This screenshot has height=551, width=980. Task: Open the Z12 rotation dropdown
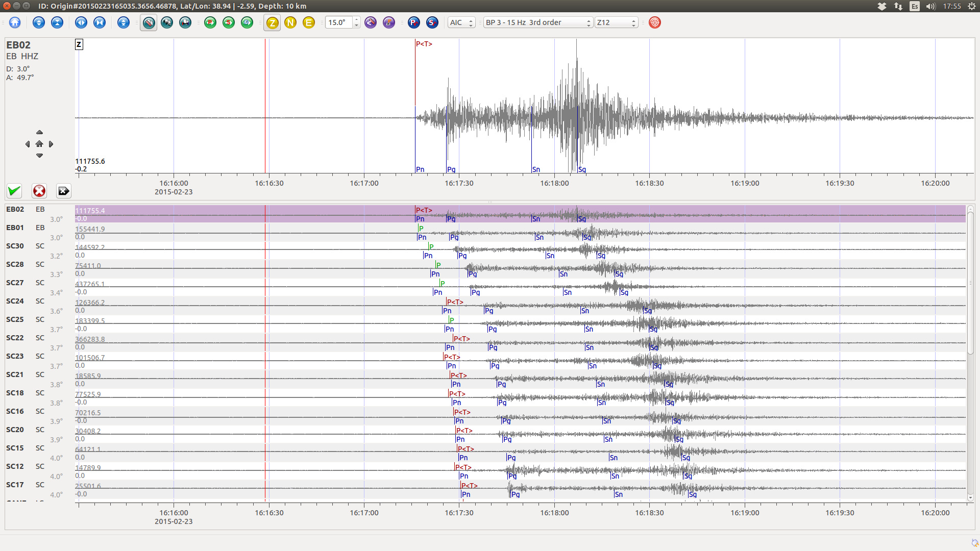(x=617, y=22)
